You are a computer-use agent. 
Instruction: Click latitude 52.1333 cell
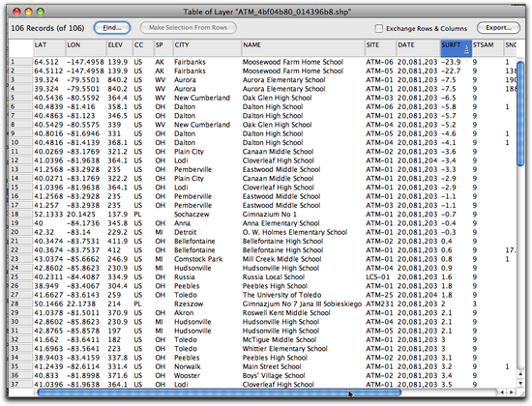pos(48,215)
